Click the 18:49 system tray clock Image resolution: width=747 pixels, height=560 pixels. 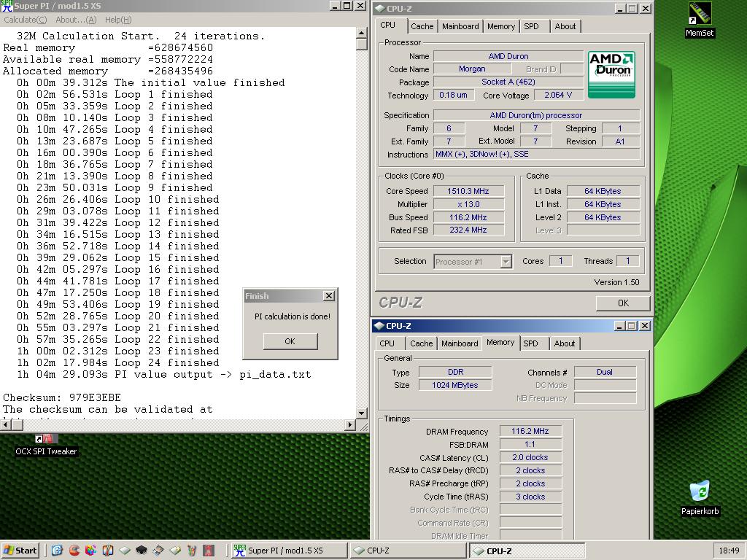tap(729, 551)
